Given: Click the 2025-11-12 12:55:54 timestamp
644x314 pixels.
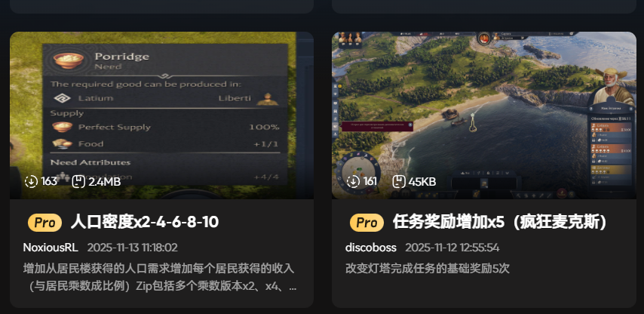Looking at the screenshot, I should click(452, 248).
